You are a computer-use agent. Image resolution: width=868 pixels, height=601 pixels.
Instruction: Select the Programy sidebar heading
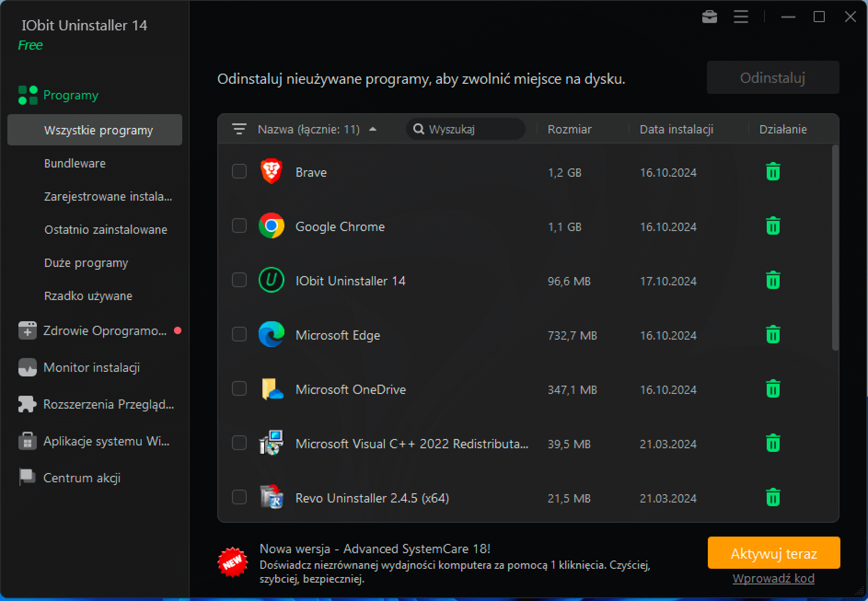click(x=70, y=95)
